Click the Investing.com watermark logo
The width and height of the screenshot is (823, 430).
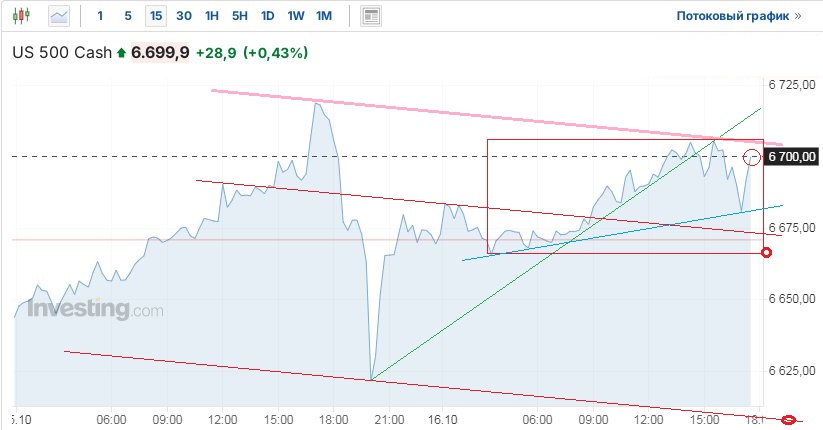95,310
